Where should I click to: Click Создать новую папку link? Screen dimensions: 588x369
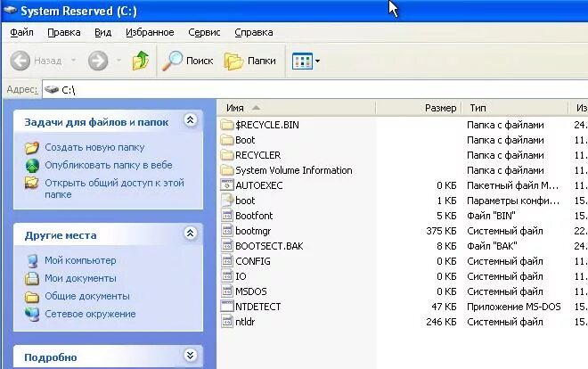[94, 147]
